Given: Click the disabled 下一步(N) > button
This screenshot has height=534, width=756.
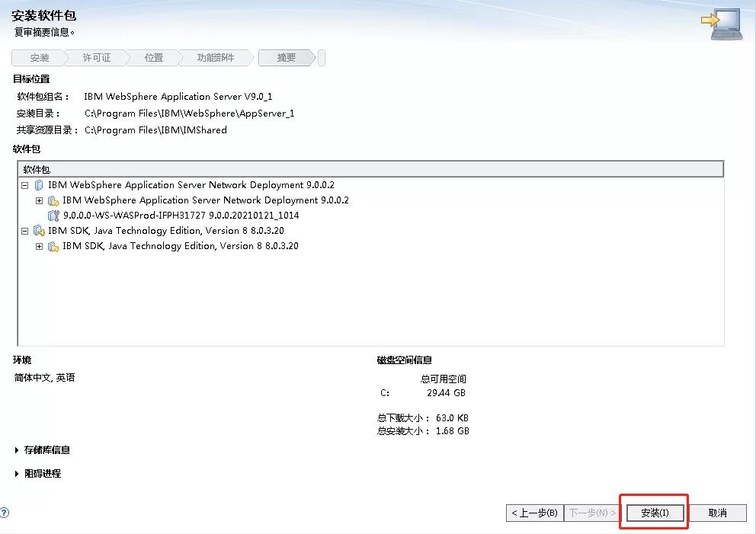Looking at the screenshot, I should point(593,513).
